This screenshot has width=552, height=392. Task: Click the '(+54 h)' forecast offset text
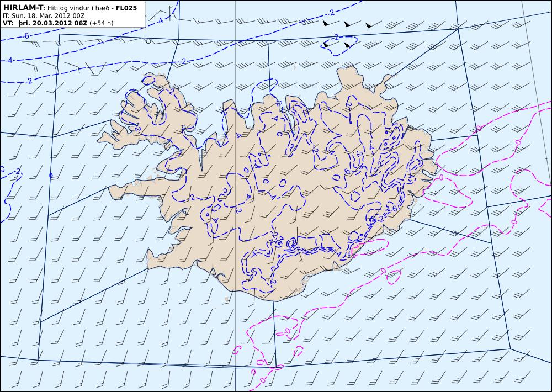(x=102, y=23)
